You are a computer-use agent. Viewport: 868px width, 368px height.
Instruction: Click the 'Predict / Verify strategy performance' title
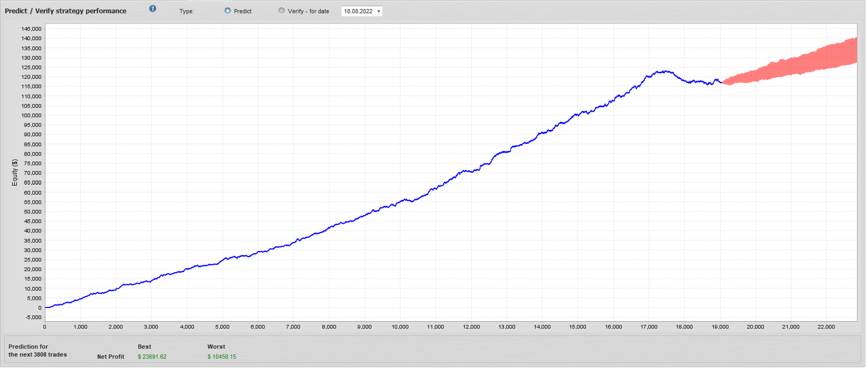[66, 11]
